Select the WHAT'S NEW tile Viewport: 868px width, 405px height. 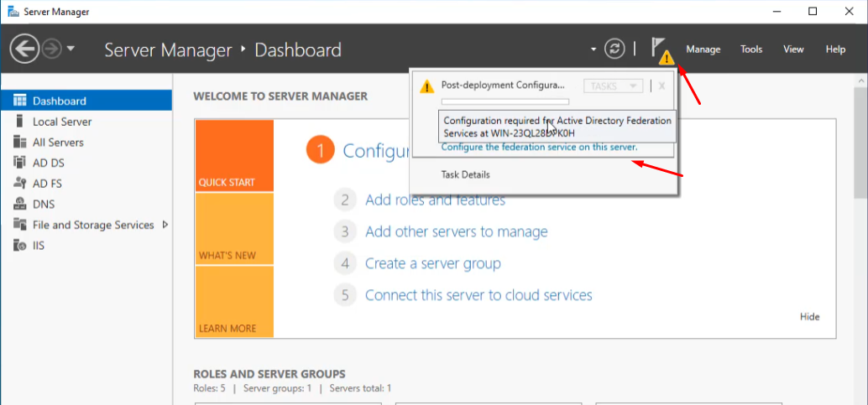[x=234, y=229]
